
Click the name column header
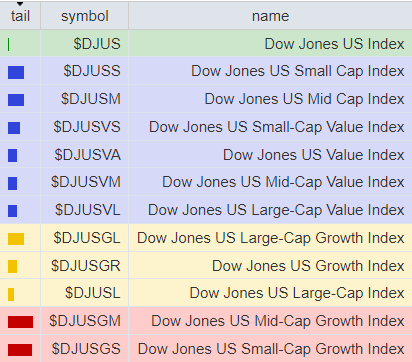click(270, 16)
